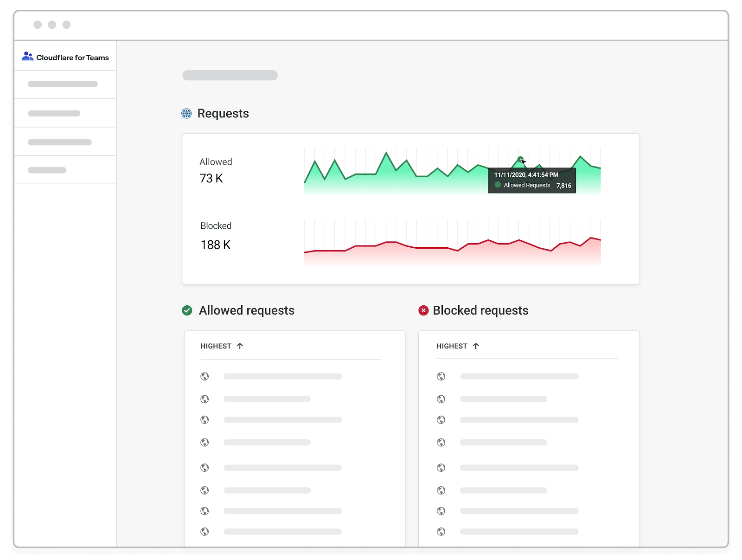The height and width of the screenshot is (560, 742).
Task: Click the green checkmark Allowed requests icon
Action: (187, 310)
